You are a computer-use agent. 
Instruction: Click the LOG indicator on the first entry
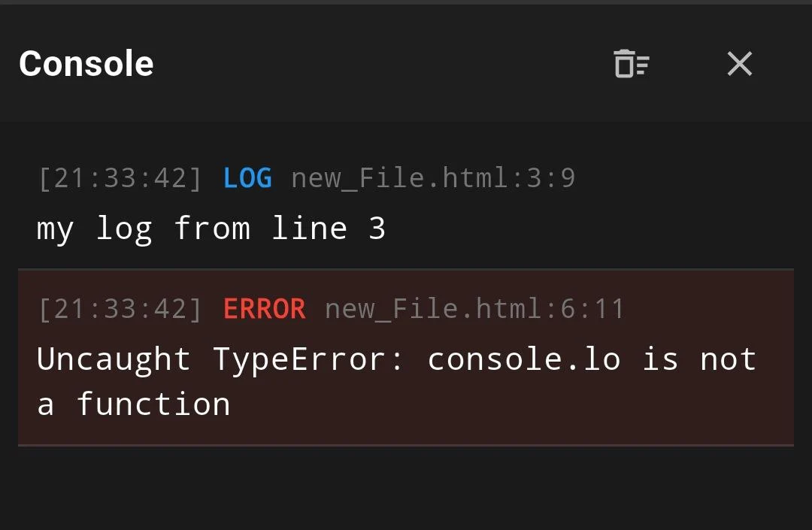pyautogui.click(x=248, y=178)
